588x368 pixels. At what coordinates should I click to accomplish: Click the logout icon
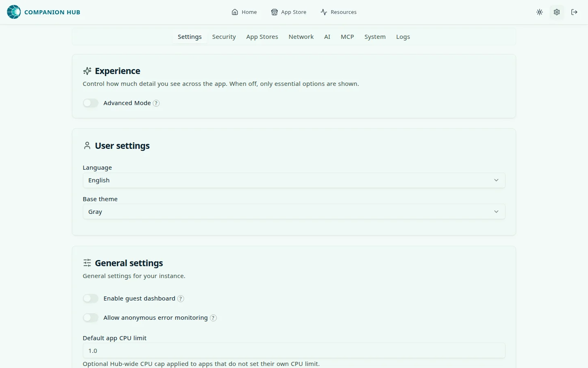(x=574, y=12)
